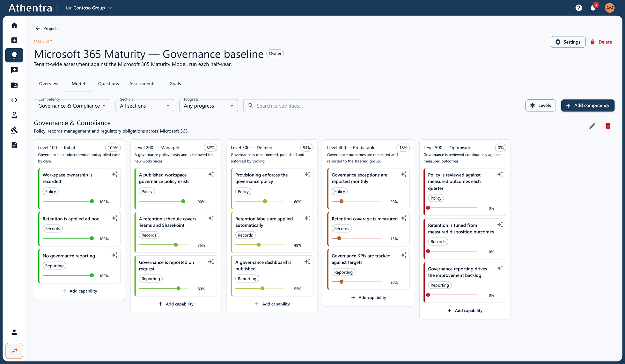Click the add-box icon in sidebar
This screenshot has height=364, width=625.
click(x=14, y=40)
